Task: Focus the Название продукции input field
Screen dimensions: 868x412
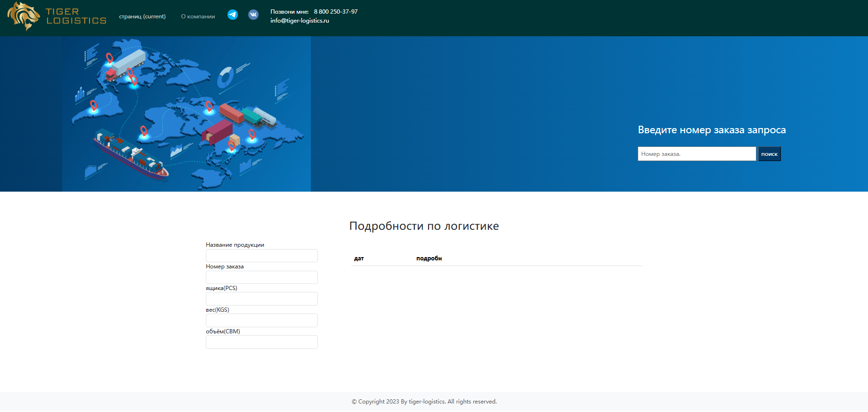Action: coord(262,256)
